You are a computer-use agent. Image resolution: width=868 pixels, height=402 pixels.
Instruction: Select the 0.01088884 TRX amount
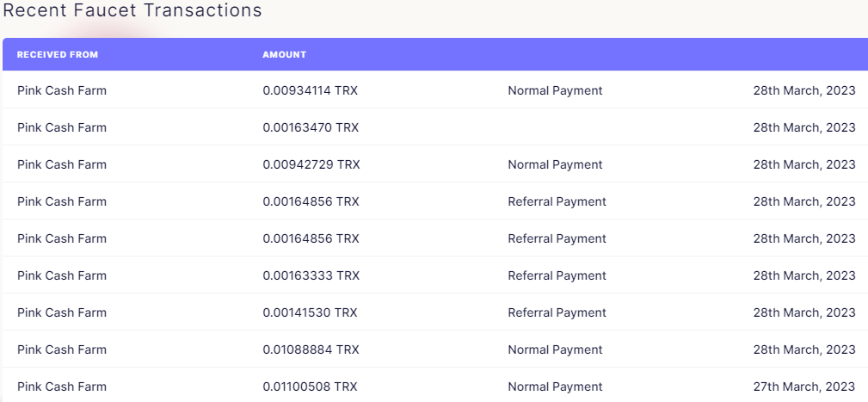[x=311, y=349]
